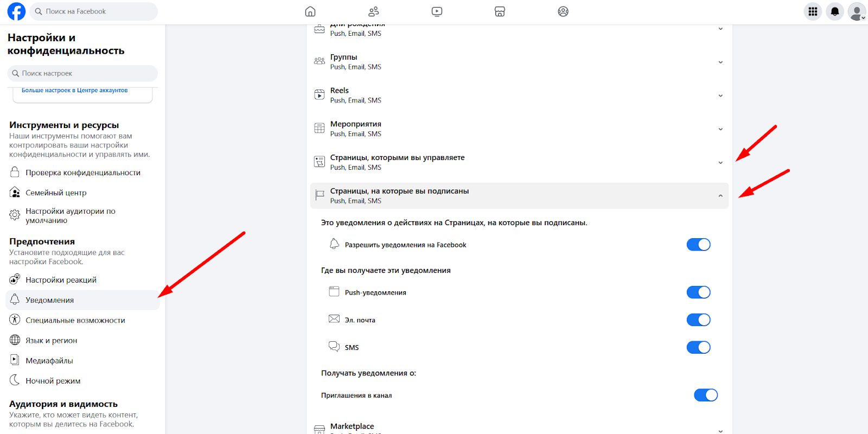Open the notifications bell in top bar
Screen dimensions: 868x434
(x=835, y=11)
